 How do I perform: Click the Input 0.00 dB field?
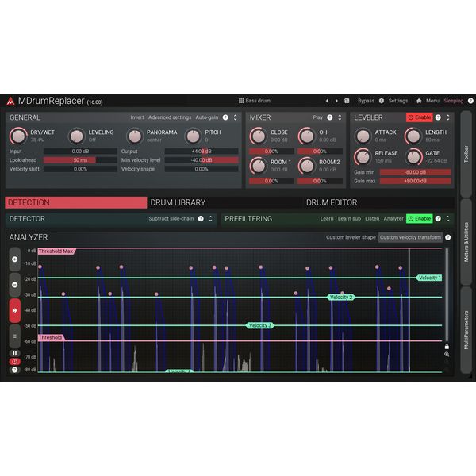(80, 152)
